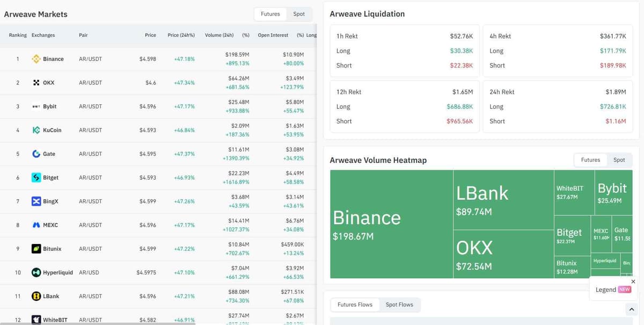Sort by Price (24h%) column header
Image resolution: width=644 pixels, height=325 pixels.
click(181, 35)
